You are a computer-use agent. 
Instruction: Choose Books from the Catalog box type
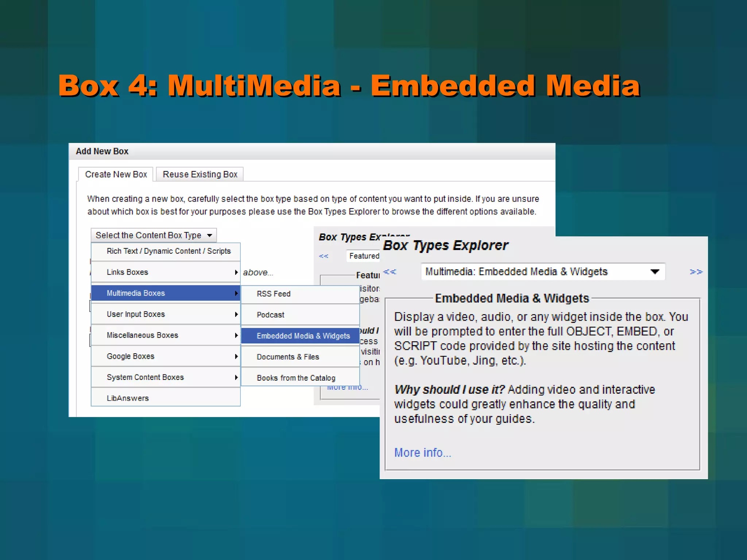point(300,378)
